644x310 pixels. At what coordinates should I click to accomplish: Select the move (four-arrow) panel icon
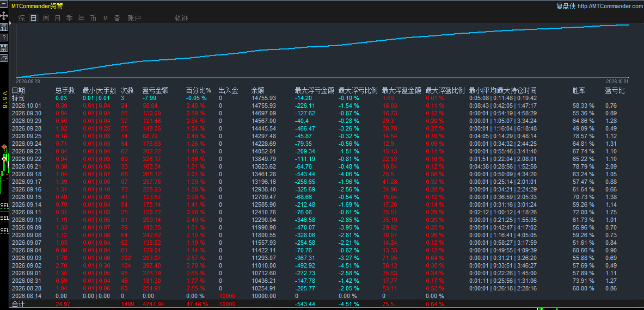[4, 16]
